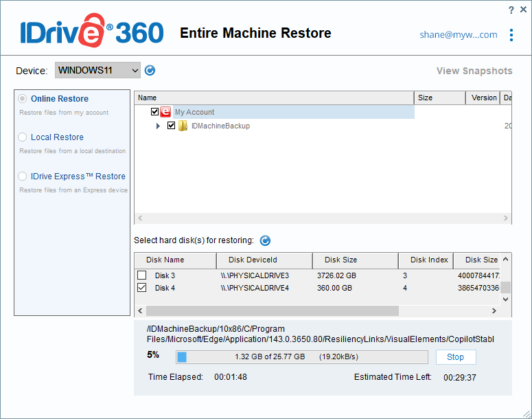Image resolution: width=532 pixels, height=419 pixels.
Task: Toggle the IDMachineBackup checkbox
Action: pyautogui.click(x=172, y=126)
